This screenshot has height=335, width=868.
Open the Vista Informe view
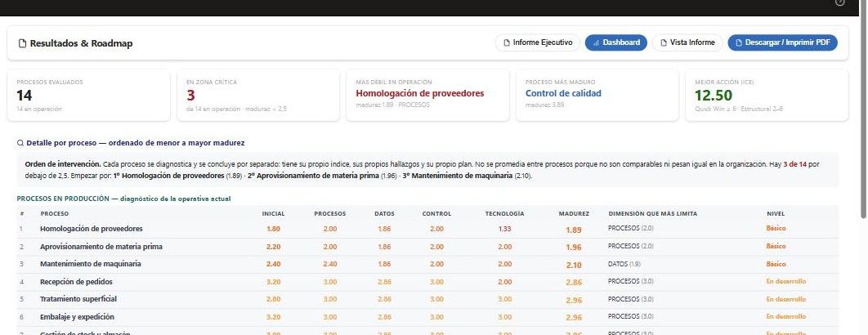tap(687, 42)
